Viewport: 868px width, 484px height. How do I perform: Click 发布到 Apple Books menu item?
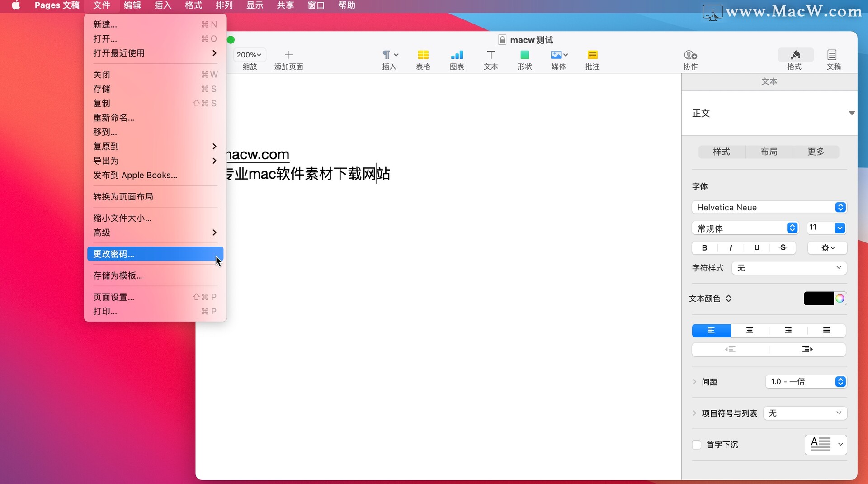tap(135, 176)
